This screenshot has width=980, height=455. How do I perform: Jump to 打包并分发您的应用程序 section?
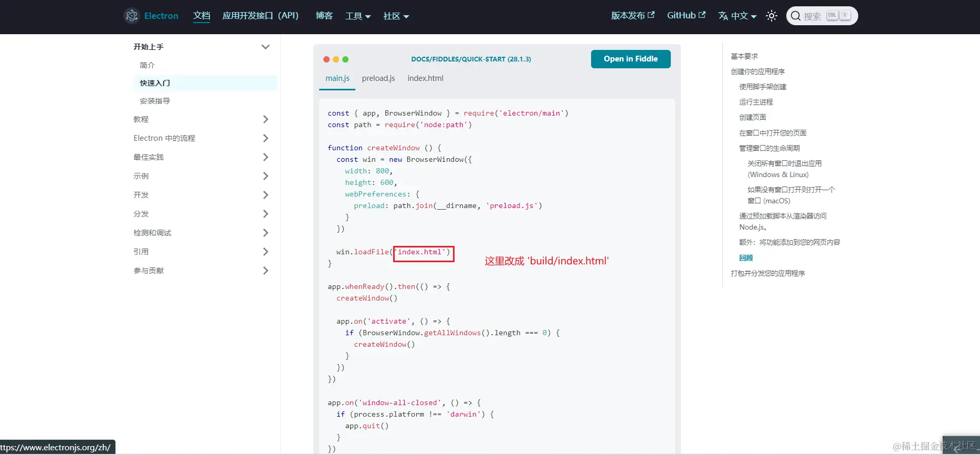point(767,273)
